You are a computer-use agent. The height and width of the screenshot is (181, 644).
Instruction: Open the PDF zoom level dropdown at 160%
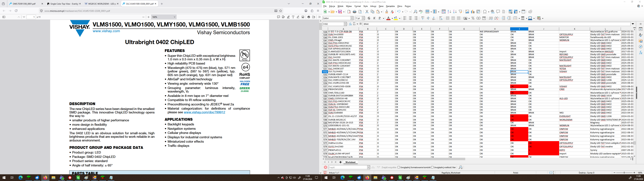pos(164,17)
